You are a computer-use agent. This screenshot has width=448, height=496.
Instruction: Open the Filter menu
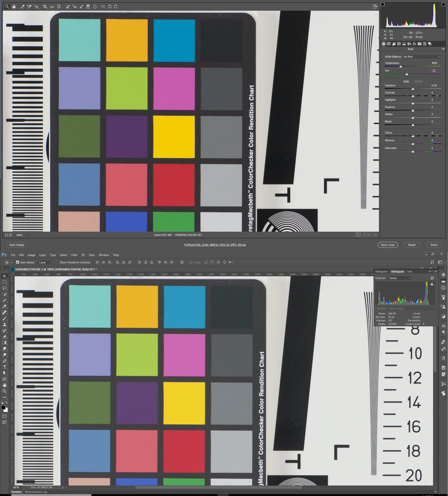pos(74,255)
